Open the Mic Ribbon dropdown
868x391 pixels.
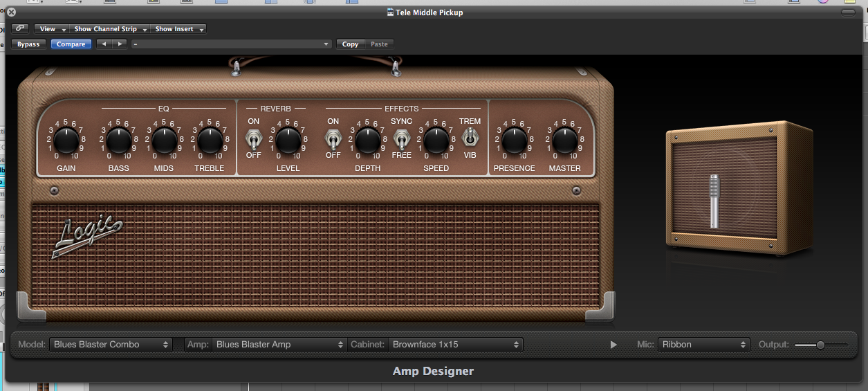point(703,345)
